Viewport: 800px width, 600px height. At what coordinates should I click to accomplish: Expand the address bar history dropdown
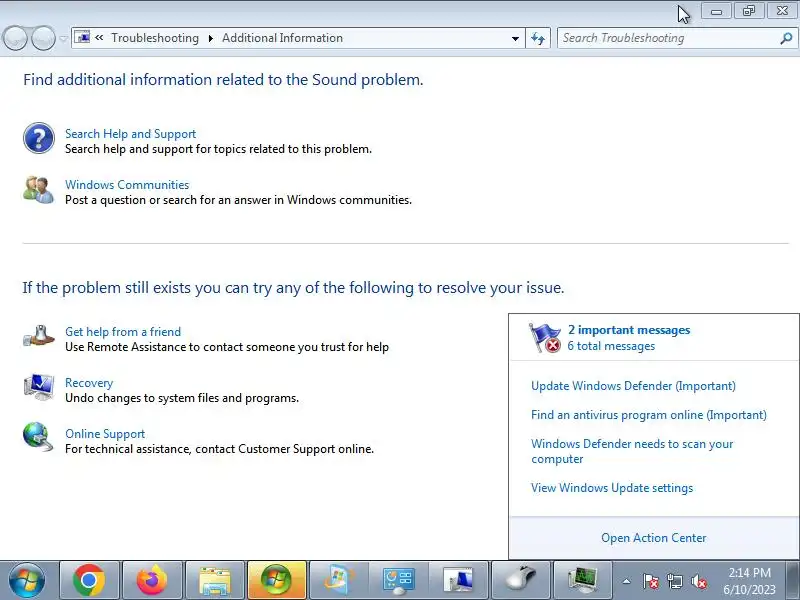pos(515,38)
